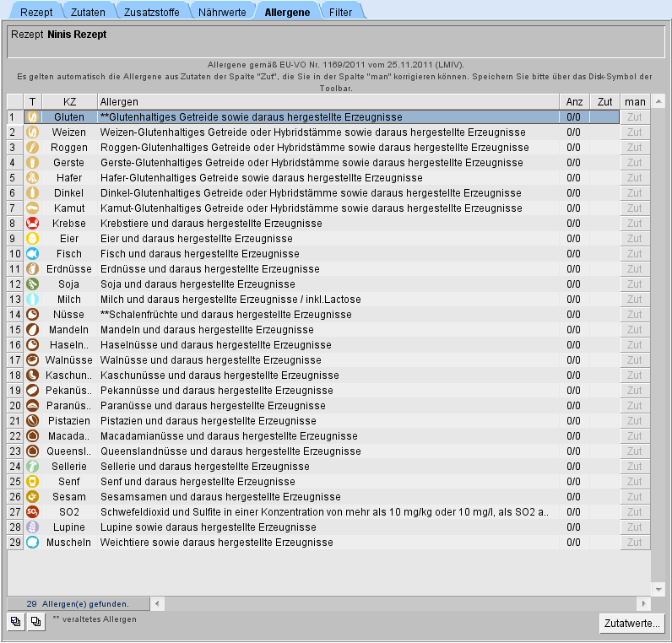
Task: Click the Milch allergen icon
Action: click(32, 300)
